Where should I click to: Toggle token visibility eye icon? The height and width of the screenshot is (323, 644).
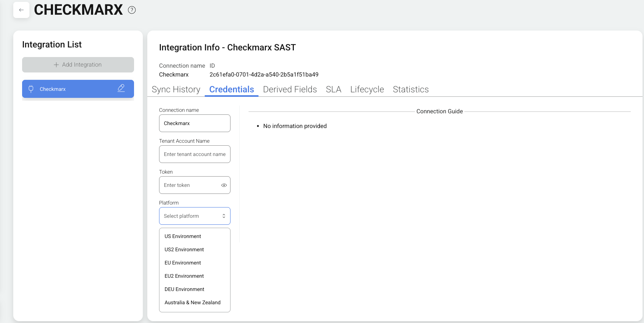224,185
